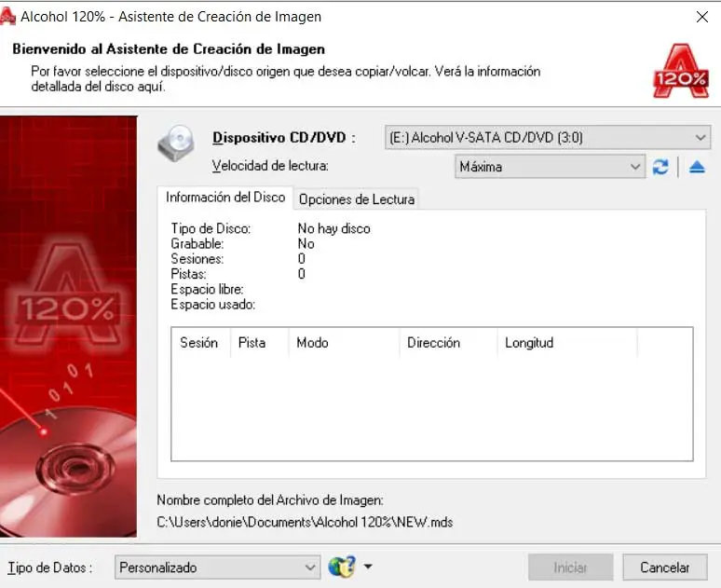This screenshot has height=588, width=721.
Task: Click the 'No hay disco' disc type value
Action: click(x=333, y=228)
